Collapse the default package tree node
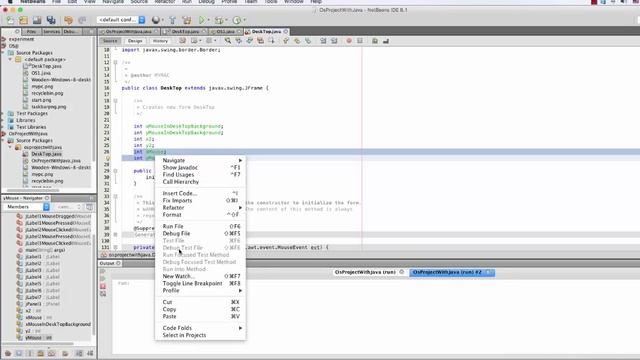 pyautogui.click(x=10, y=60)
